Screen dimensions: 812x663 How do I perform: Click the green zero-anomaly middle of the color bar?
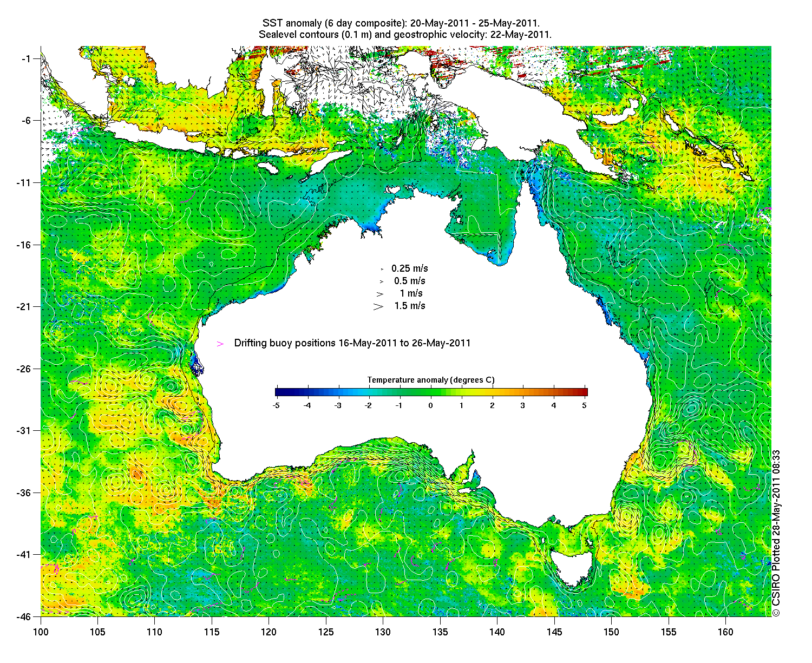coord(431,392)
